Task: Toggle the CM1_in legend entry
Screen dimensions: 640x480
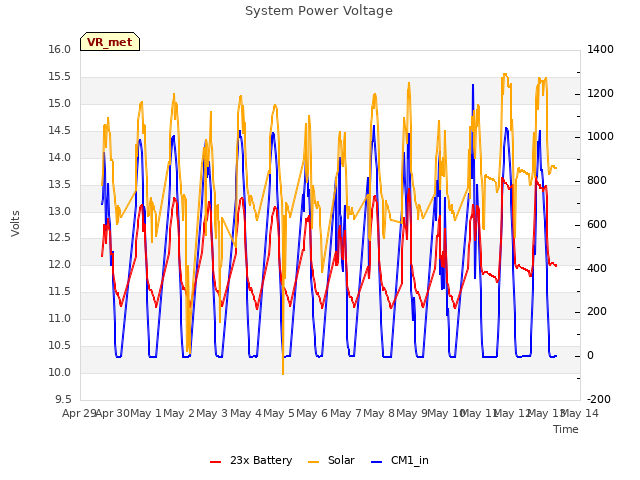Action: tap(400, 460)
